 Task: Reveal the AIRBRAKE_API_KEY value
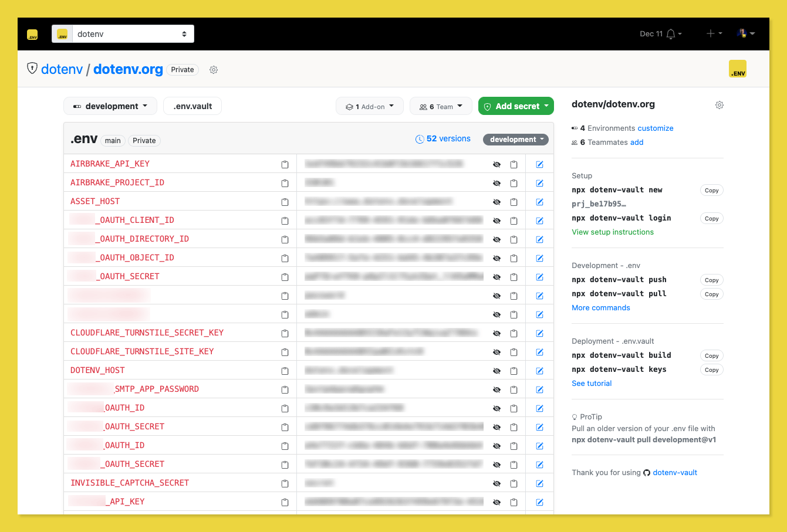point(496,165)
